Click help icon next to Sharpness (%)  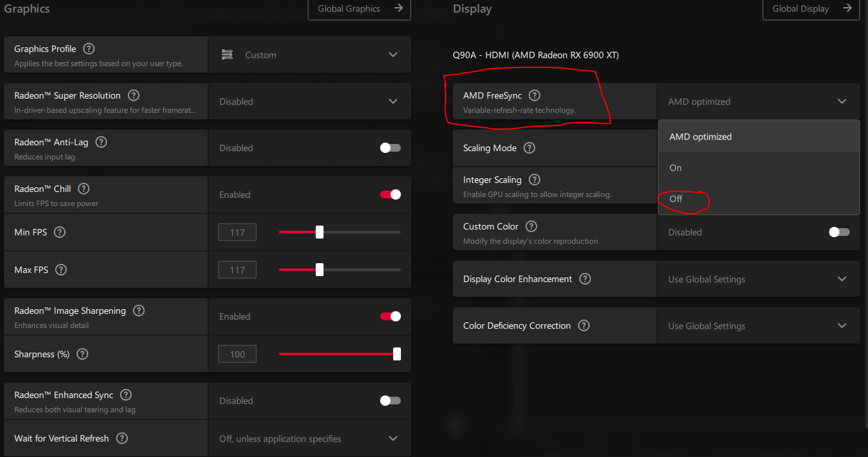point(82,354)
